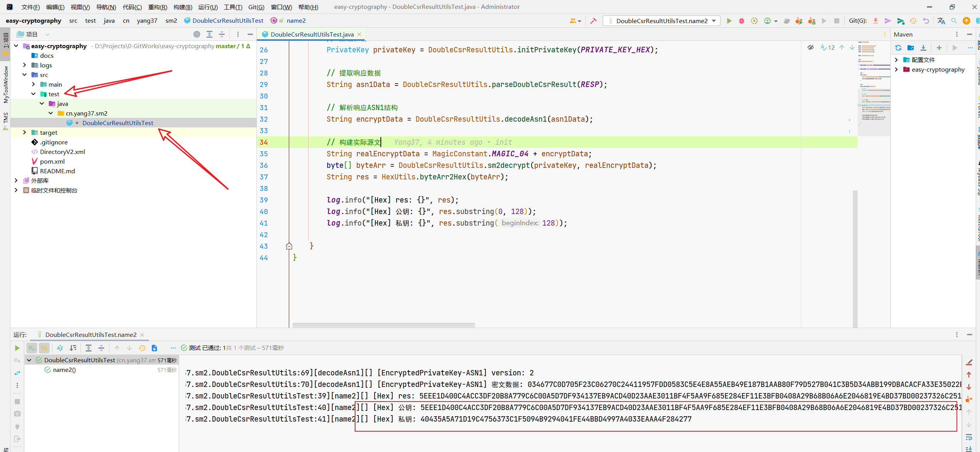Open the run configuration dropdown
This screenshot has height=452, width=980.
click(662, 21)
